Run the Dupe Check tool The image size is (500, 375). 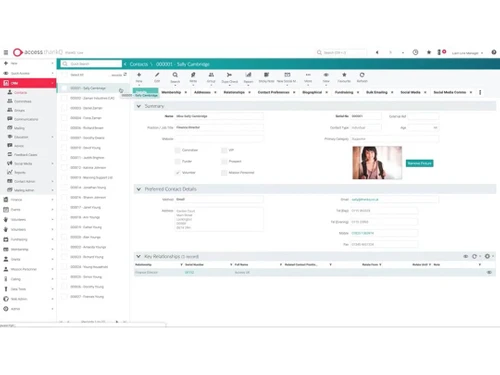tap(230, 77)
